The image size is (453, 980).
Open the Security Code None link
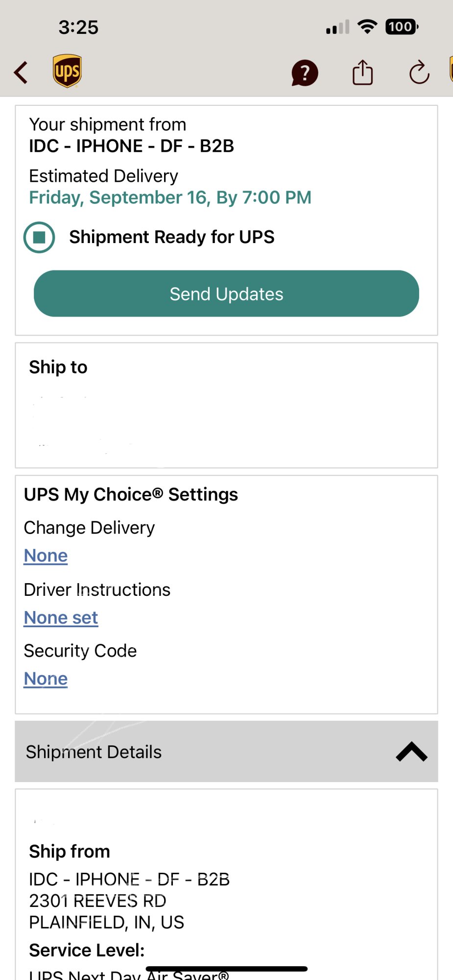point(46,679)
